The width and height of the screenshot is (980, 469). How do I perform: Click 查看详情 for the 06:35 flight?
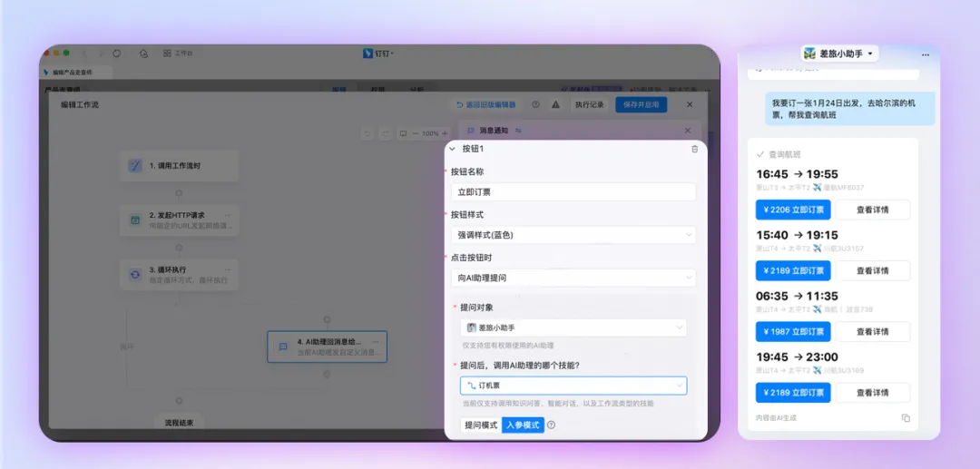[873, 332]
